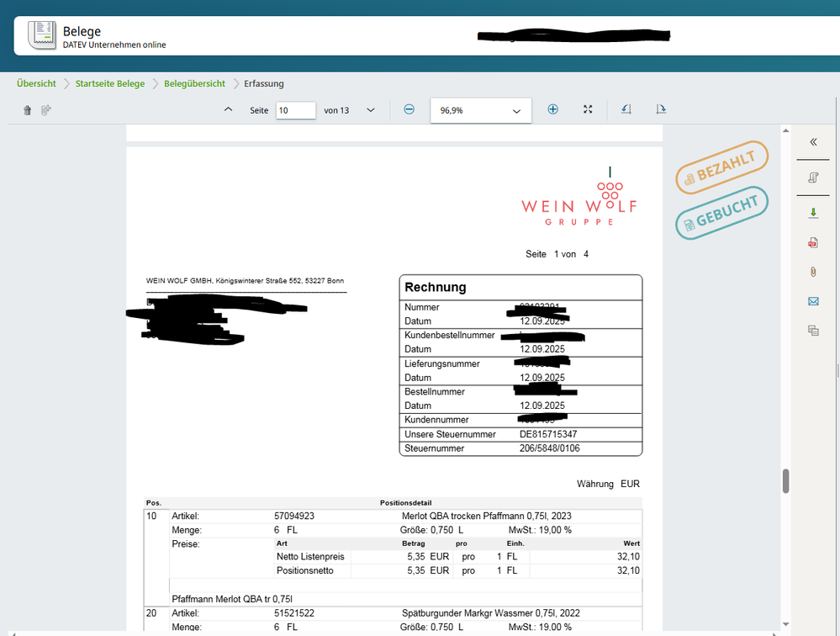
Task: Click 'Pfaffmann Merlot QBA tr 0,75l' line
Action: click(x=232, y=599)
